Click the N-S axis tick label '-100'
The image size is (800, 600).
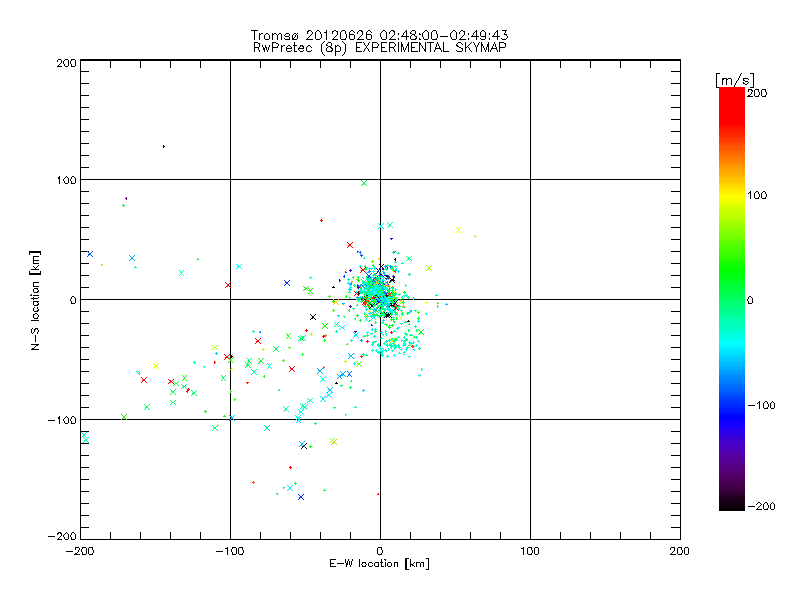click(62, 420)
